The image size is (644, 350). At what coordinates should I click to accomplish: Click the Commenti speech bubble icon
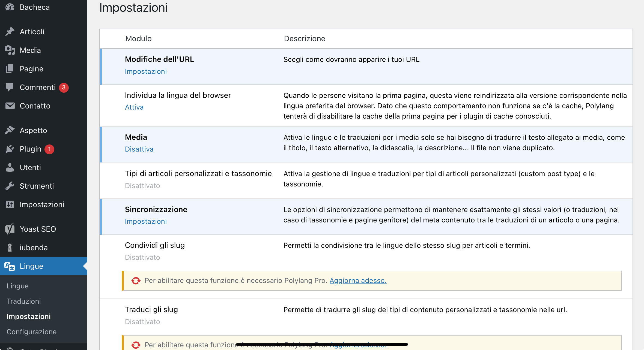point(10,87)
